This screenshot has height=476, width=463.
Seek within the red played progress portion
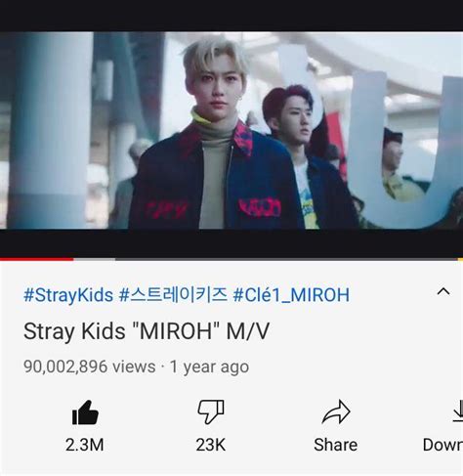[x=37, y=259]
